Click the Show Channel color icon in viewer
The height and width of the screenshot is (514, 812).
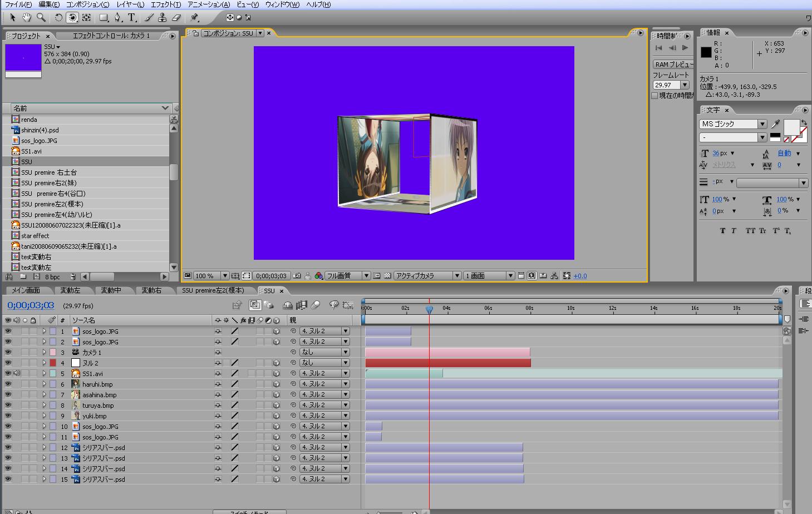click(318, 276)
